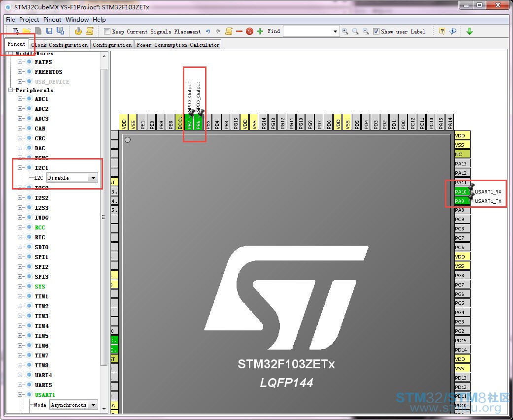Click the red Clear Pinouts icon

pyautogui.click(x=250, y=32)
